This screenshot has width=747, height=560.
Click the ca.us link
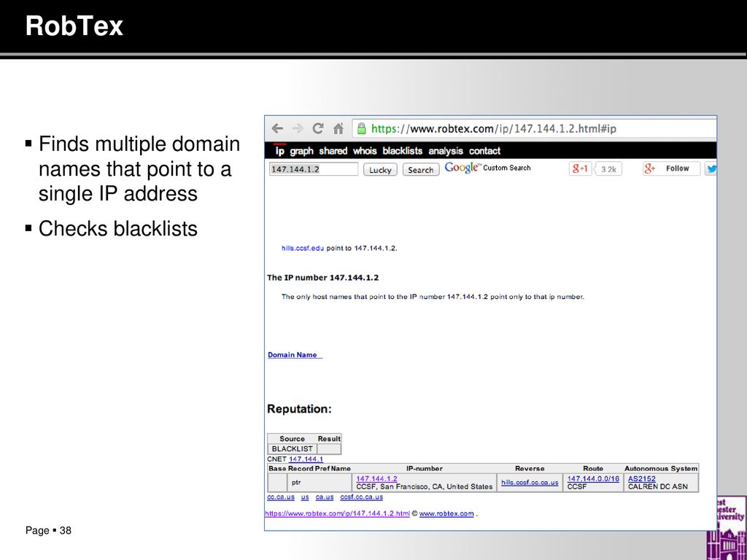325,497
